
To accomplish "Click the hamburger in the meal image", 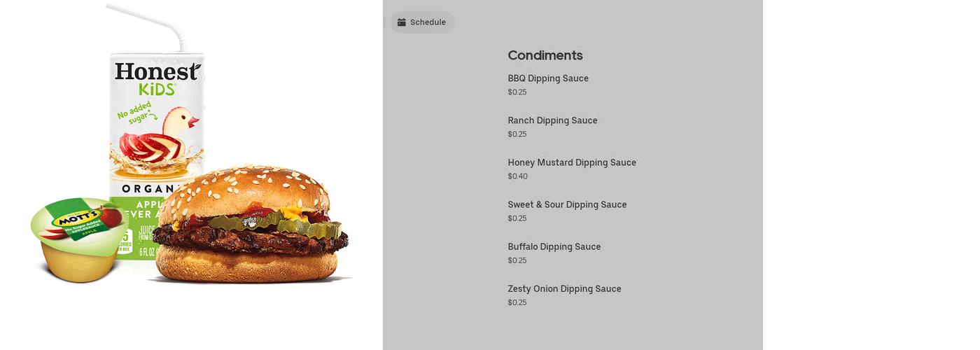I will pyautogui.click(x=250, y=225).
